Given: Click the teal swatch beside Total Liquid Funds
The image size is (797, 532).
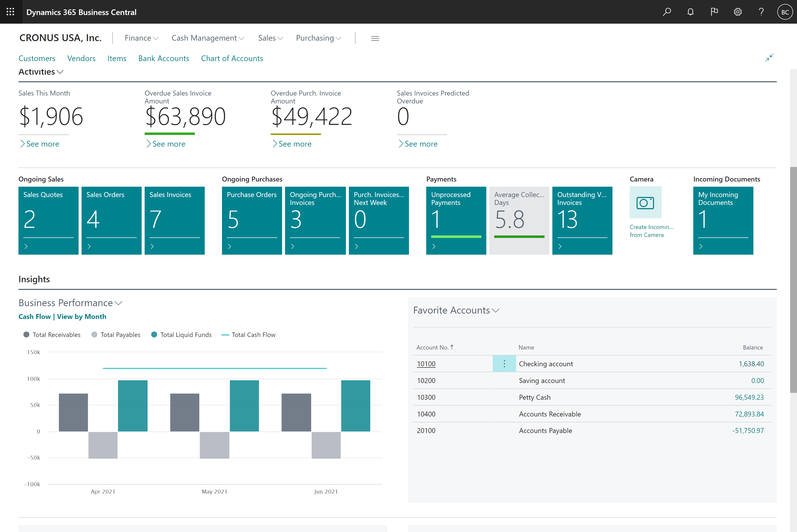Looking at the screenshot, I should click(x=154, y=334).
